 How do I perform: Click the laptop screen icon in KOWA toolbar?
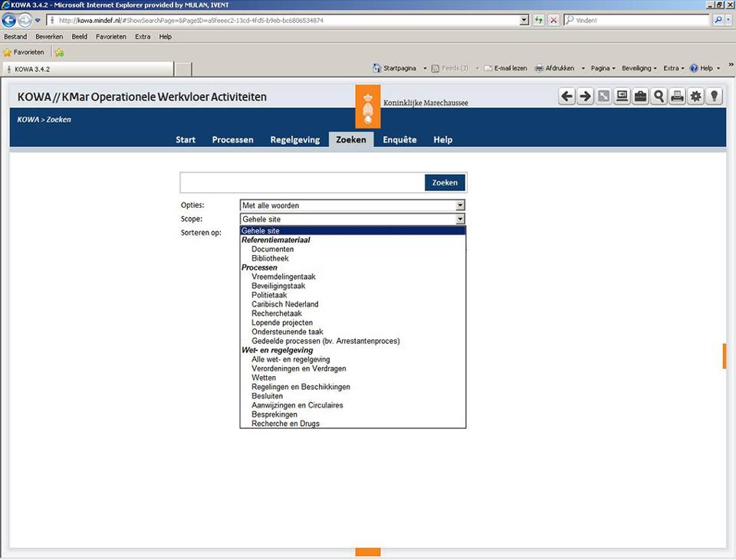pyautogui.click(x=622, y=97)
